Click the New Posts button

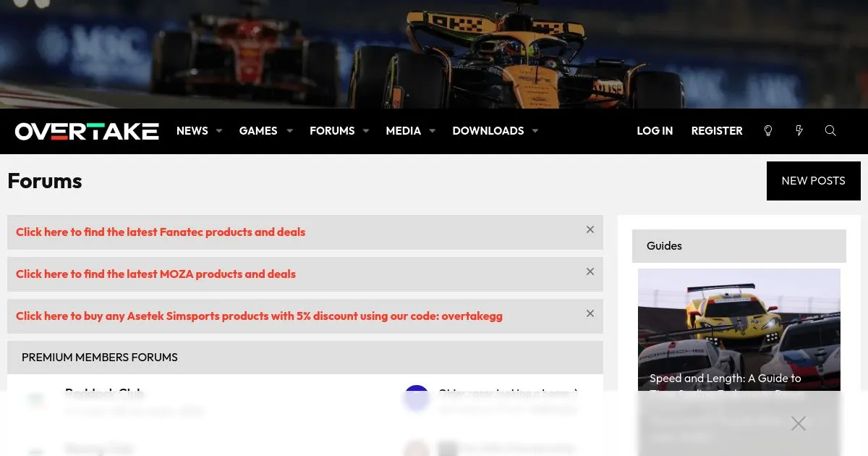pos(814,181)
